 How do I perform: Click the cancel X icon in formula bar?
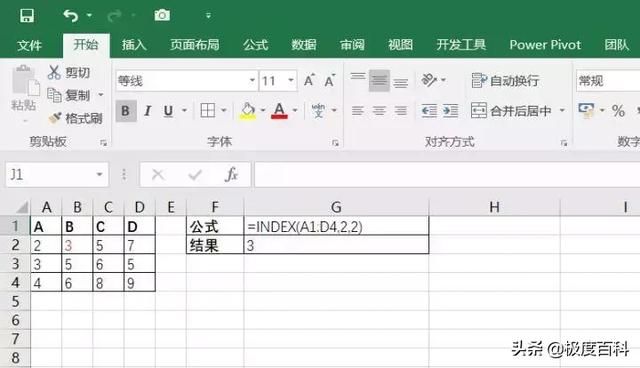pyautogui.click(x=158, y=175)
